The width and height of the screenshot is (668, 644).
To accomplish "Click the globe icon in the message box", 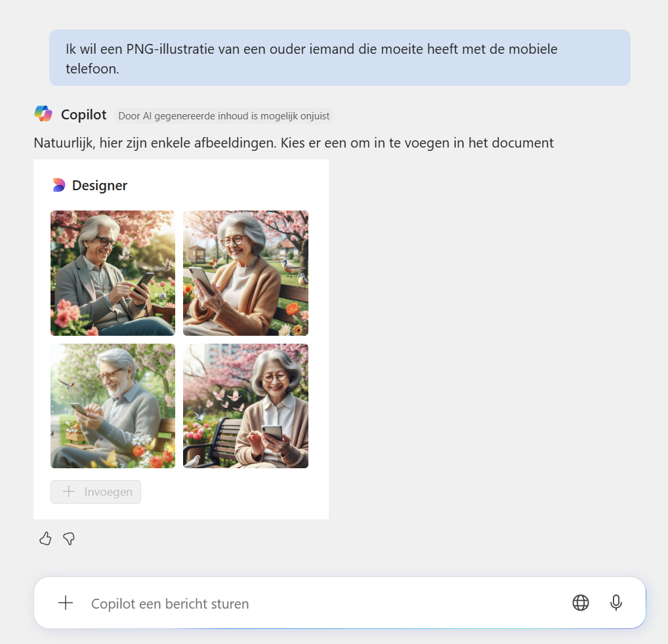I will tap(580, 603).
